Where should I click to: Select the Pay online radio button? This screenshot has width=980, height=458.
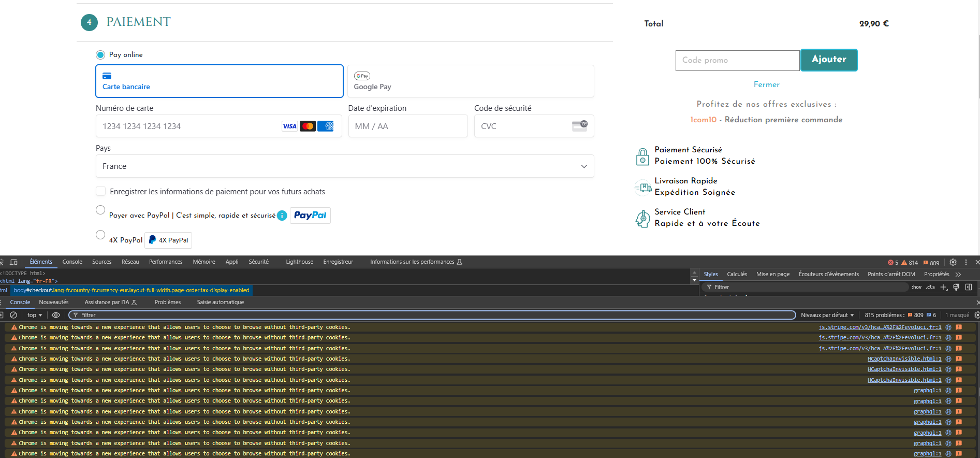[100, 55]
